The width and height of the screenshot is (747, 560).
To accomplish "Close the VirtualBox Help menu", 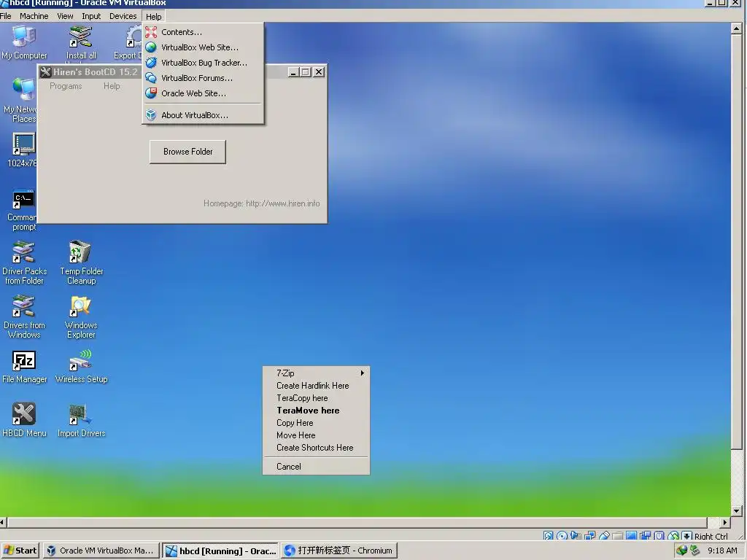I will [x=153, y=16].
